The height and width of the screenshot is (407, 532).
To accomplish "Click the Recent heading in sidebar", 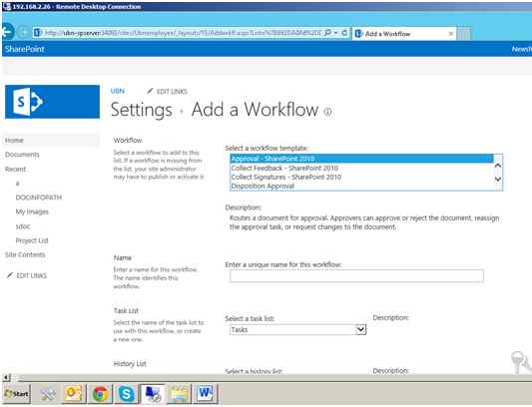I will pyautogui.click(x=15, y=169).
